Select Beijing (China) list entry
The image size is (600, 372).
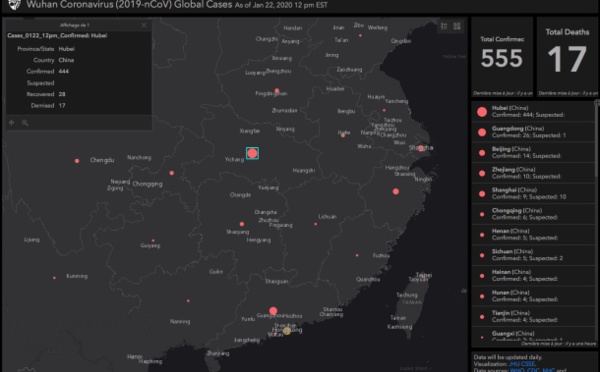[x=533, y=152]
